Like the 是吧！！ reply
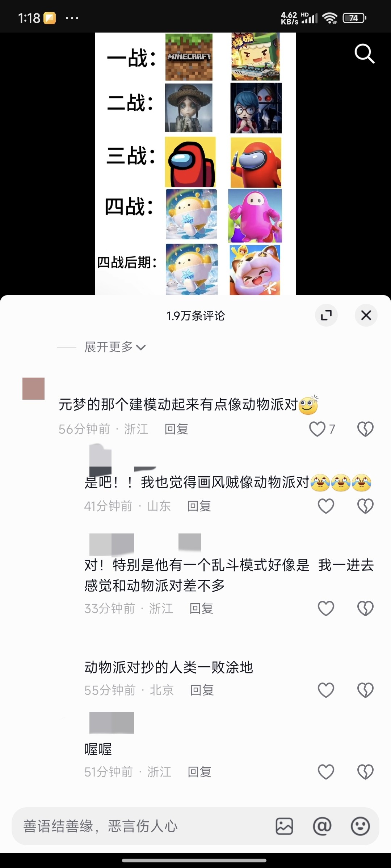Image resolution: width=391 pixels, height=868 pixels. pos(326,506)
